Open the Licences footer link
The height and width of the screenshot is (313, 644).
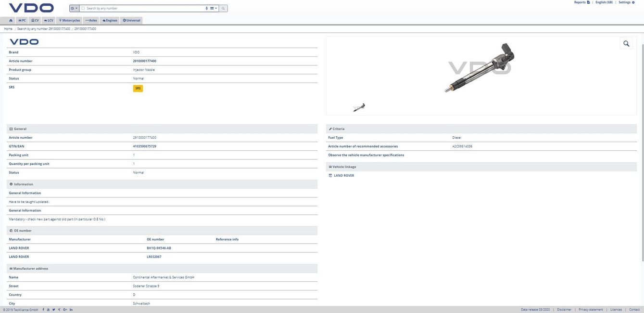(x=616, y=310)
